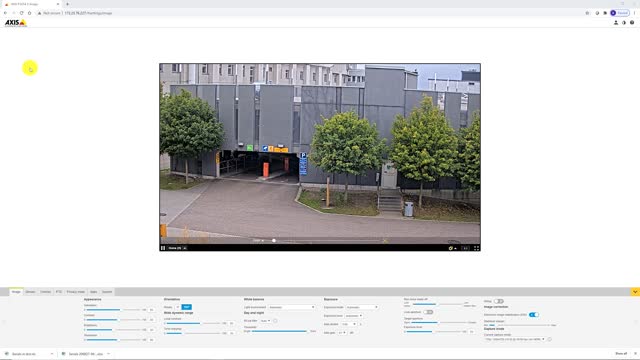Select the highlighted 180 rotate button

click(x=187, y=307)
